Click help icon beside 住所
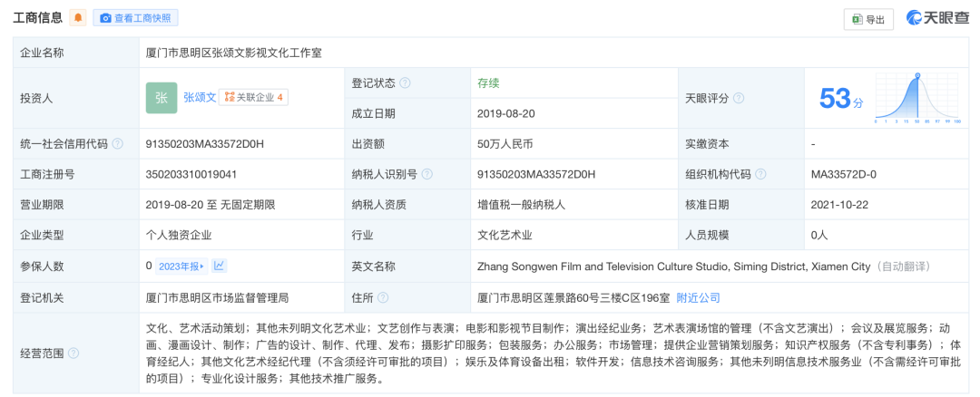The height and width of the screenshot is (397, 980). tap(383, 298)
